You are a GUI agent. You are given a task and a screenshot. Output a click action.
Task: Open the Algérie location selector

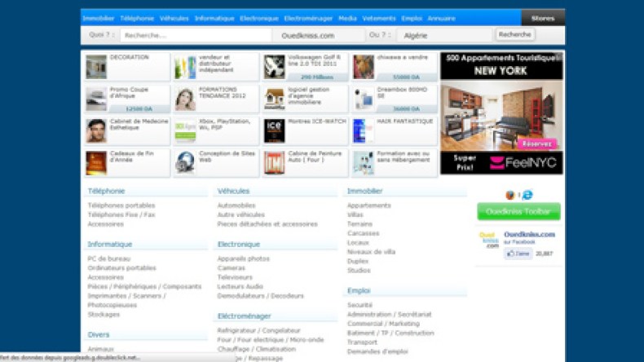[x=443, y=35]
